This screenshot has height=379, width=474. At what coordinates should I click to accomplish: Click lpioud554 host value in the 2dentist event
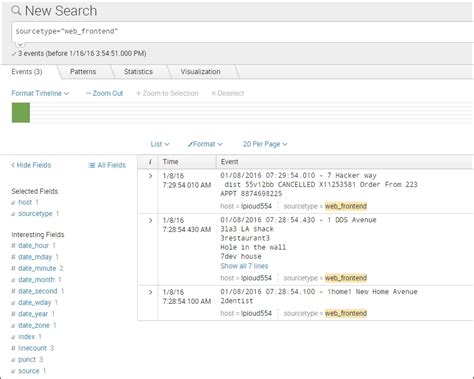coord(256,313)
